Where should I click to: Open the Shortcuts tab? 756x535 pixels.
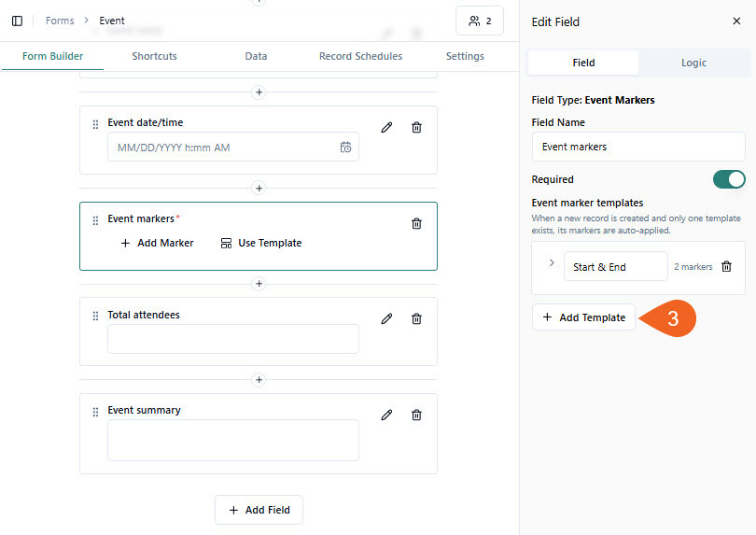(154, 56)
